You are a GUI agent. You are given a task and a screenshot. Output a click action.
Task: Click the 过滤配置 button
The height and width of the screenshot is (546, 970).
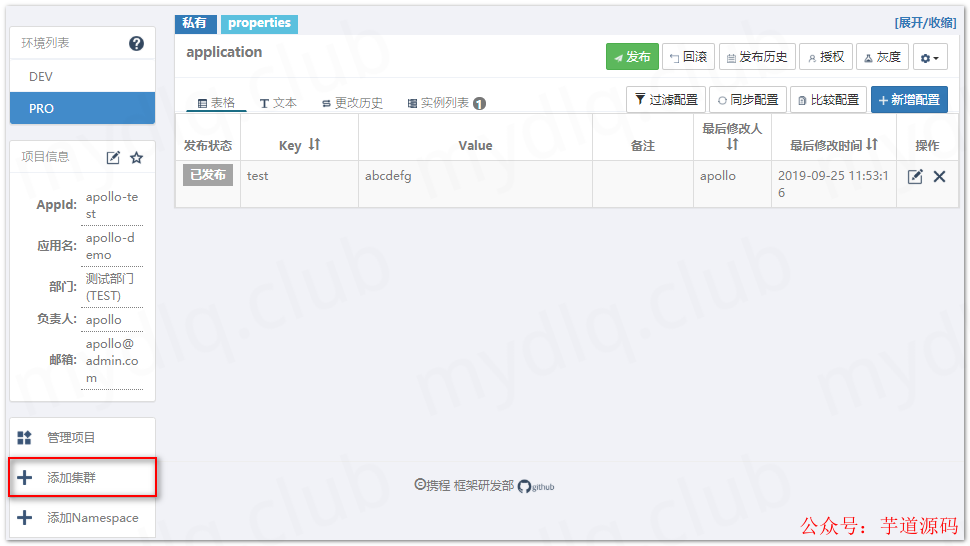(x=666, y=100)
